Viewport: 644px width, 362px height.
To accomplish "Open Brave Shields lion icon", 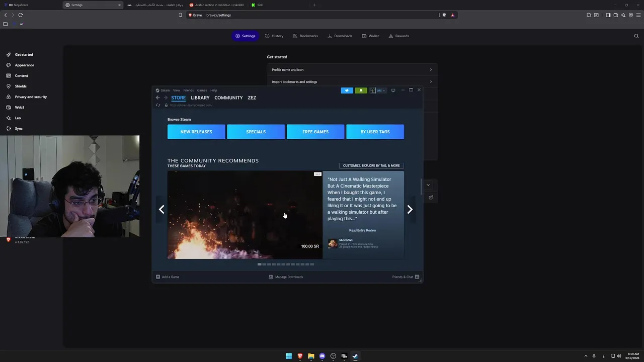I will [444, 15].
